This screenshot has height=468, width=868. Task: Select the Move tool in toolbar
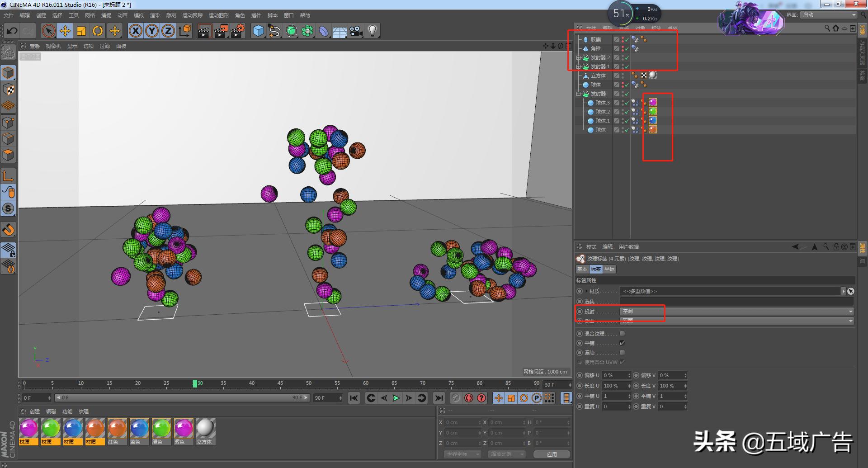click(x=65, y=31)
